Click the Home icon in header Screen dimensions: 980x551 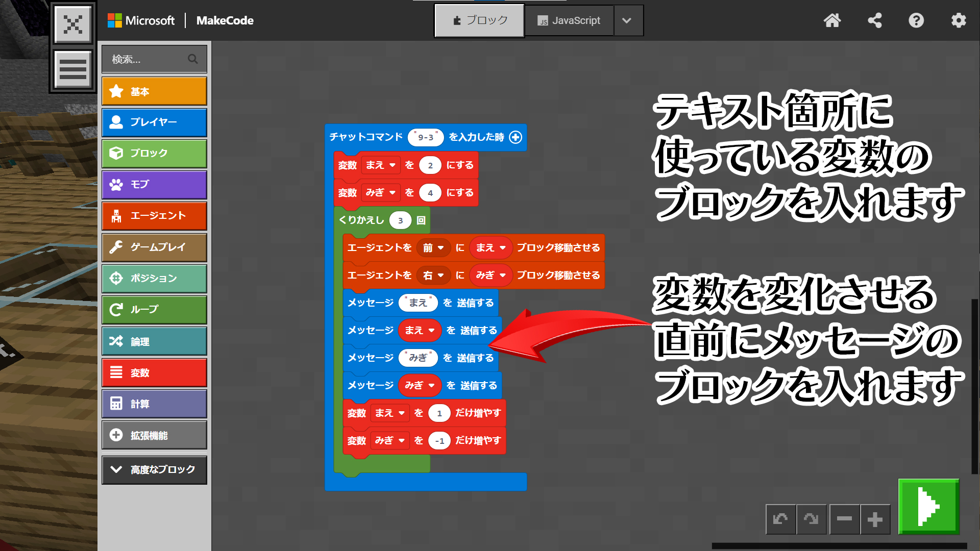click(832, 20)
